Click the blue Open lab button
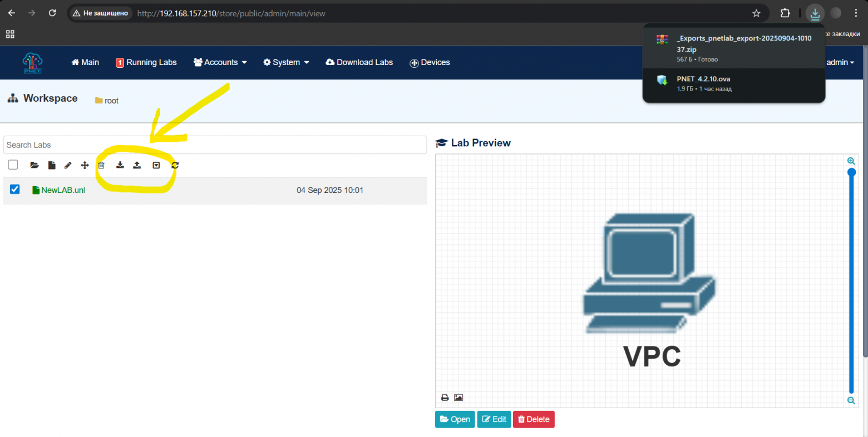 click(455, 419)
